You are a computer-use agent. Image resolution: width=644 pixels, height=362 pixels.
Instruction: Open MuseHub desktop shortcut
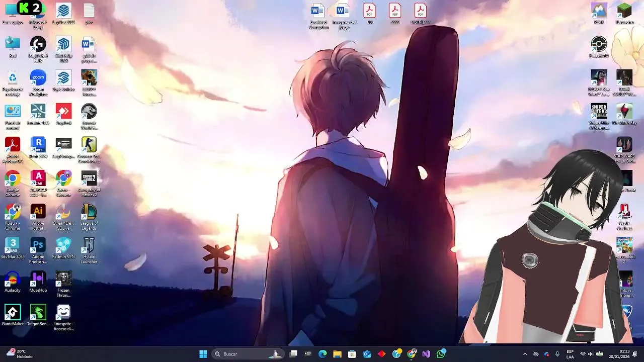[x=38, y=282]
